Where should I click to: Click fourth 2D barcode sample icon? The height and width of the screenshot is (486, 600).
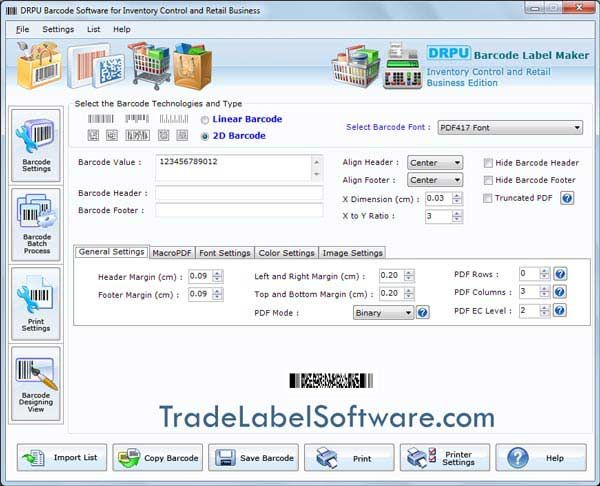coord(163,135)
